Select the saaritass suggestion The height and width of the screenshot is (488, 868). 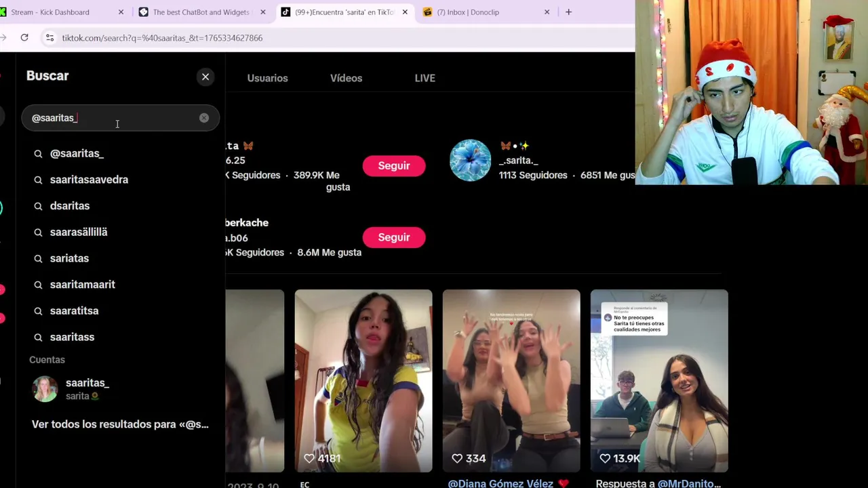(72, 337)
